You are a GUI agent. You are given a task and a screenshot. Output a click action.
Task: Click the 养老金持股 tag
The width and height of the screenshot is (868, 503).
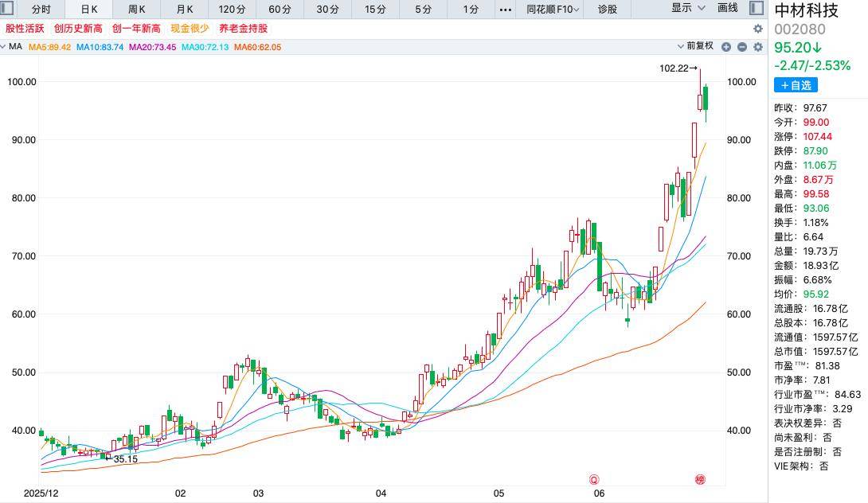(x=243, y=28)
